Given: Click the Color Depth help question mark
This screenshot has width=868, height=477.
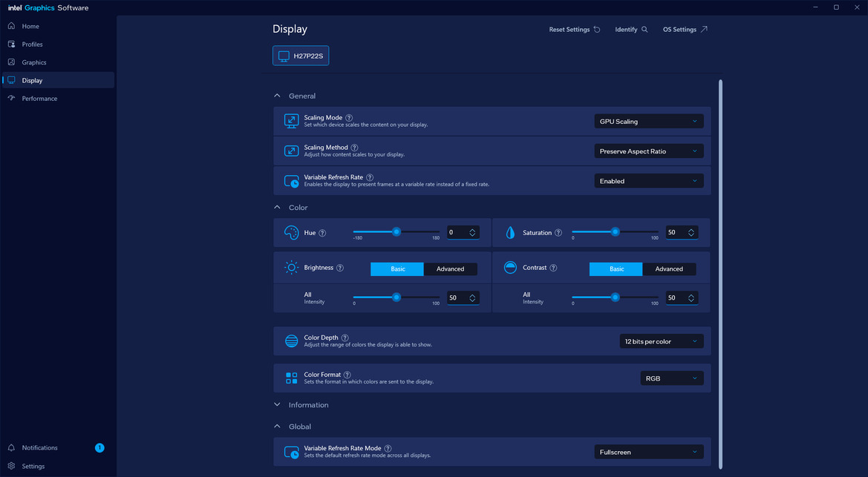Looking at the screenshot, I should point(345,338).
